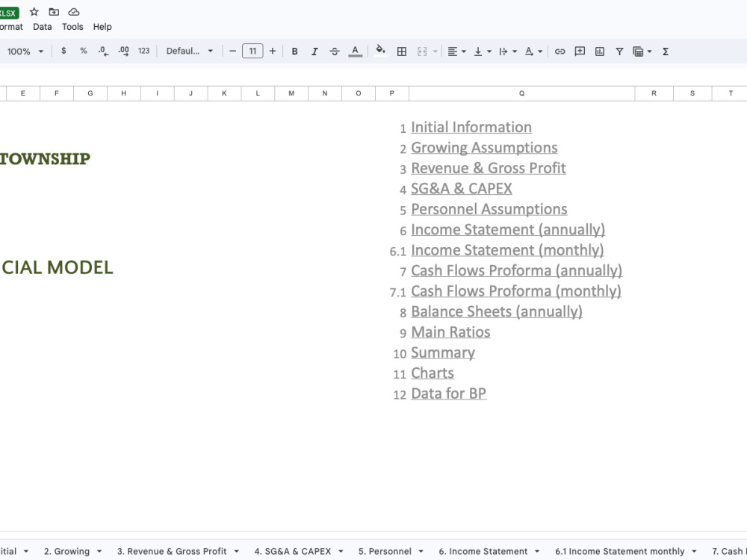Image resolution: width=747 pixels, height=560 pixels.
Task: Open the Main Ratios link
Action: pyautogui.click(x=450, y=332)
